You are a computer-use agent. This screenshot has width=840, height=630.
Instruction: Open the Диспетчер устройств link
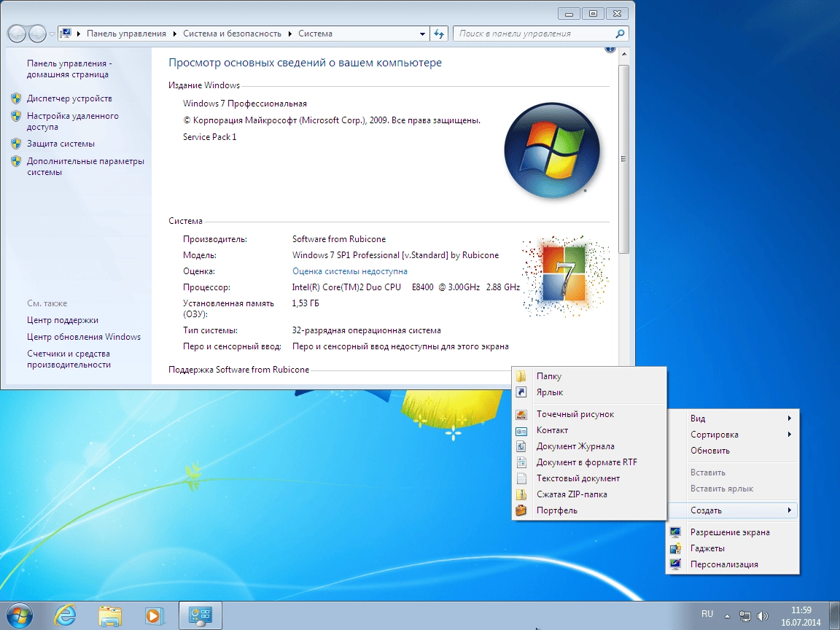[70, 98]
